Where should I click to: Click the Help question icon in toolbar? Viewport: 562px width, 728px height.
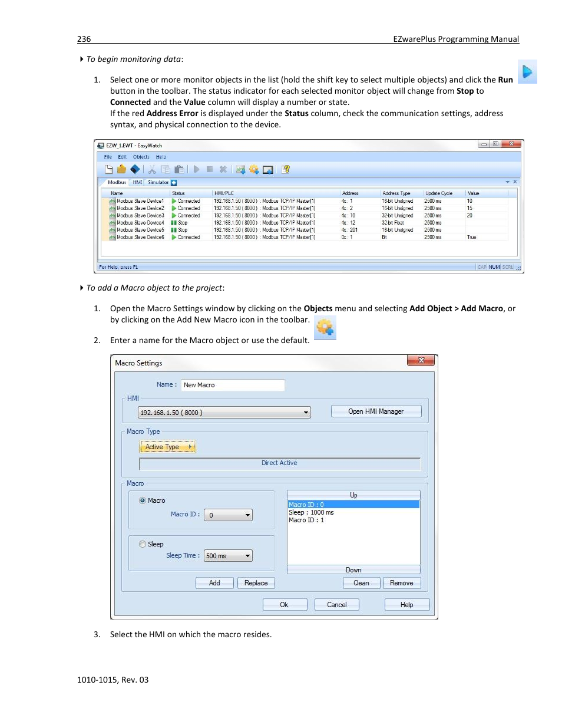[x=286, y=170]
